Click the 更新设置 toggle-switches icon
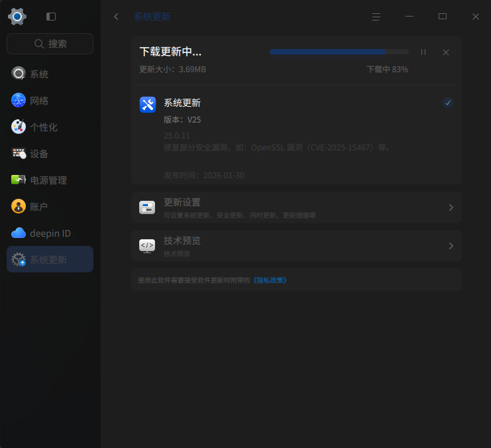The image size is (491, 448). point(147,207)
